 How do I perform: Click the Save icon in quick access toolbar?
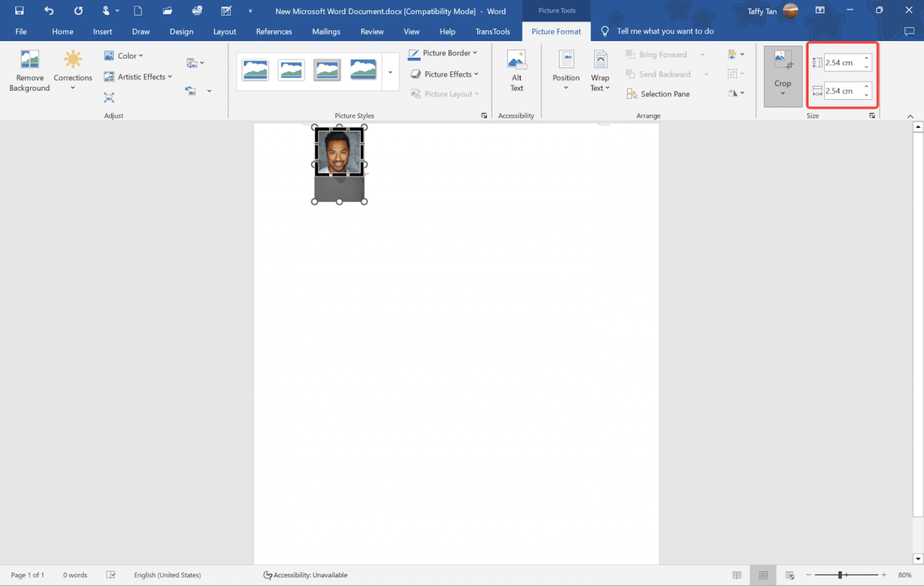(19, 11)
